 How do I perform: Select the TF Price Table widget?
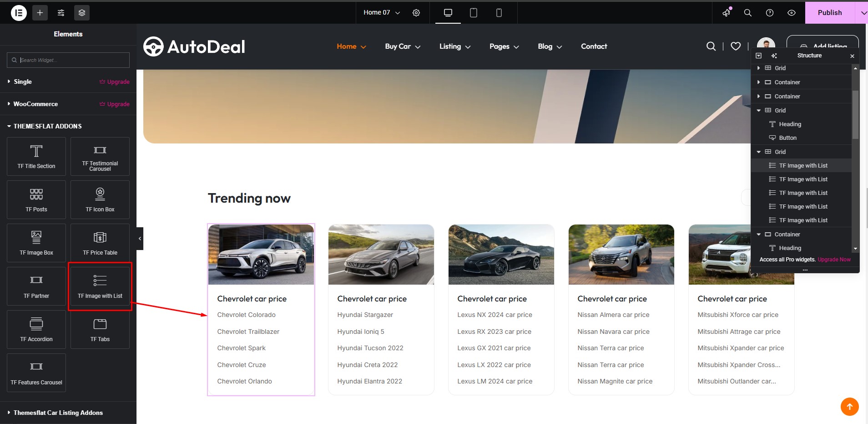click(x=100, y=243)
